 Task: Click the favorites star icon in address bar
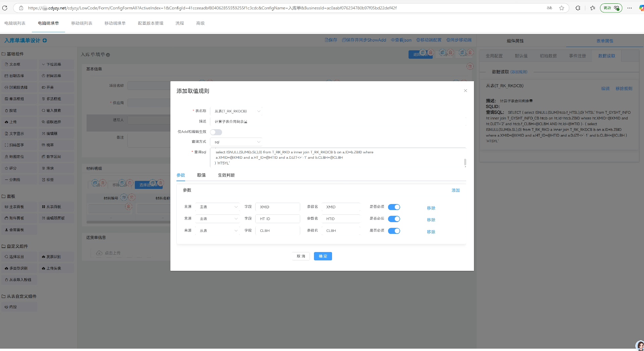pos(561,8)
